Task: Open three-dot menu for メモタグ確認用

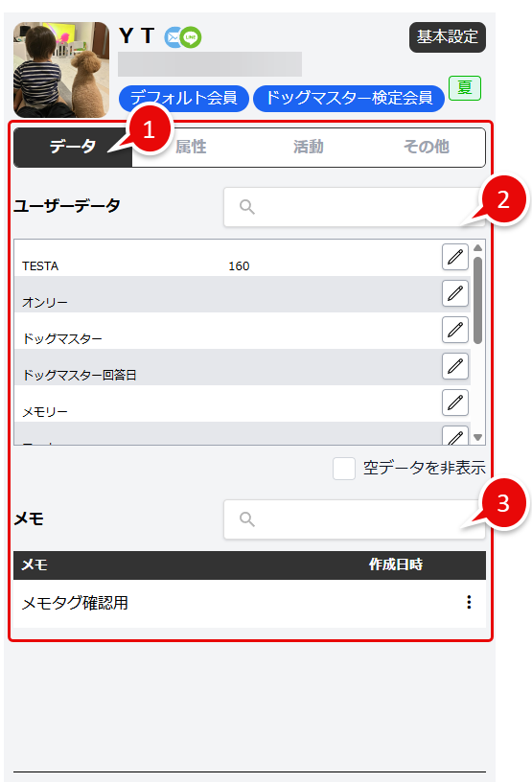Action: click(x=469, y=602)
